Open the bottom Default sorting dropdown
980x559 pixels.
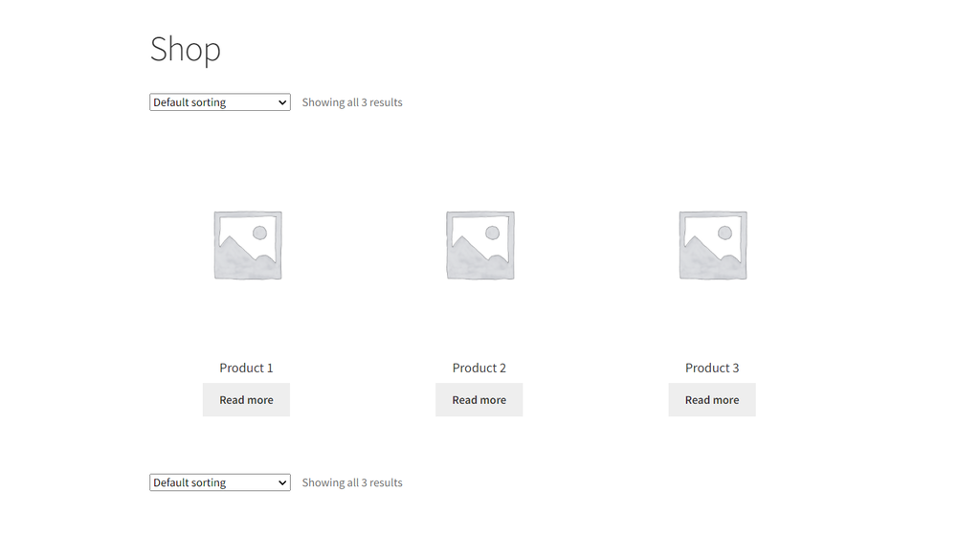point(219,481)
